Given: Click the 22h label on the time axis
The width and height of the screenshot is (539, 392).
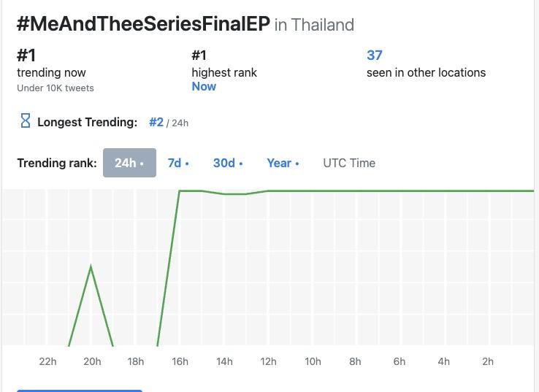Looking at the screenshot, I should (x=47, y=361).
